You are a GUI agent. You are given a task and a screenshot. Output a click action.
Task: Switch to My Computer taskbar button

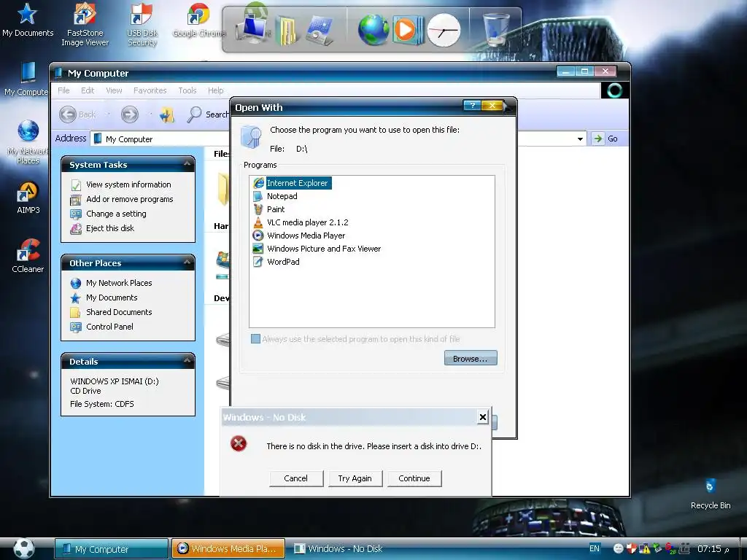click(112, 548)
